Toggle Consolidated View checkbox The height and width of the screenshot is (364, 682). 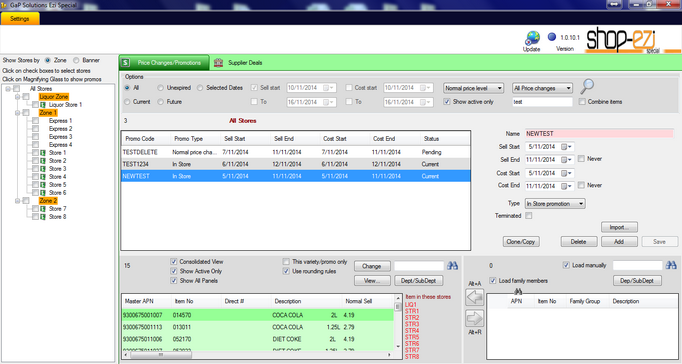tap(174, 262)
